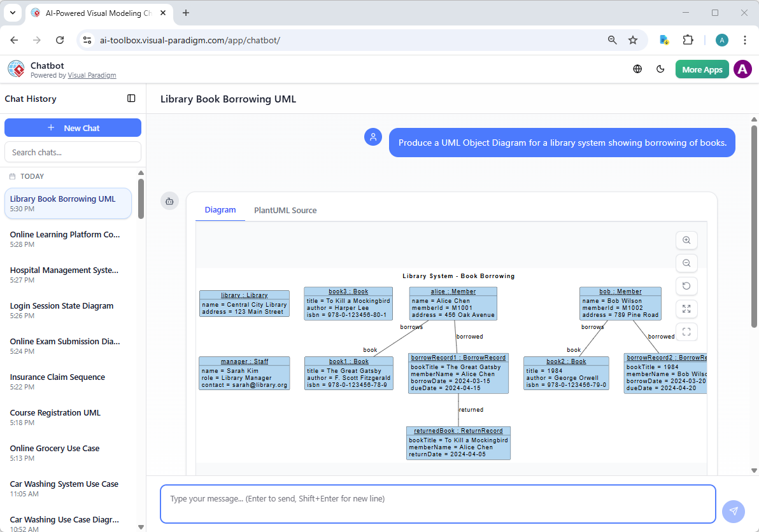
Task: Open the Visual Paradigm link
Action: [92, 74]
